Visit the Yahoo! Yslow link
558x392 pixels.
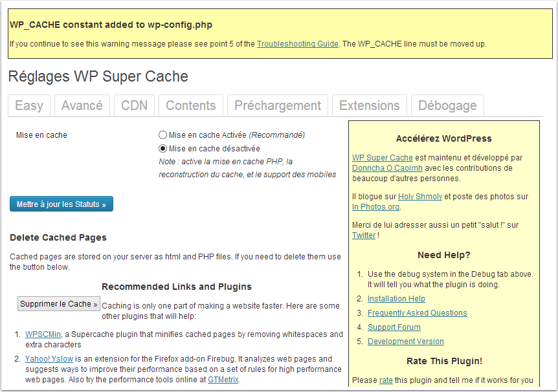49,359
